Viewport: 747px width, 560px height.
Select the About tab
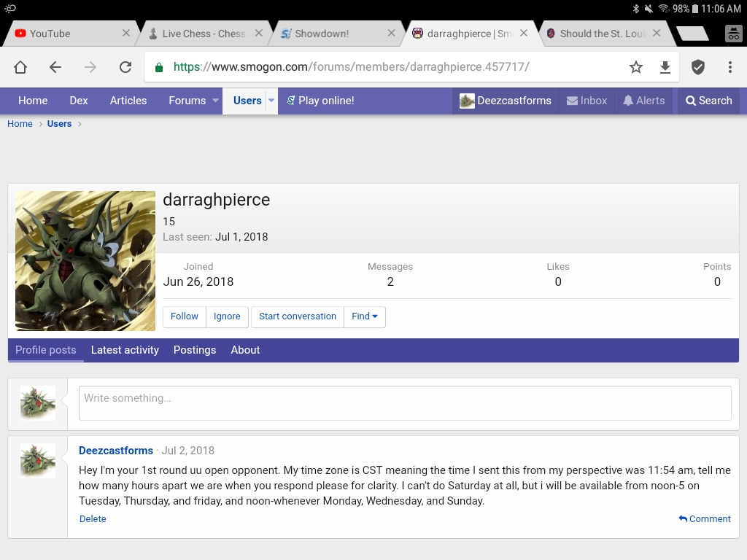(x=245, y=350)
